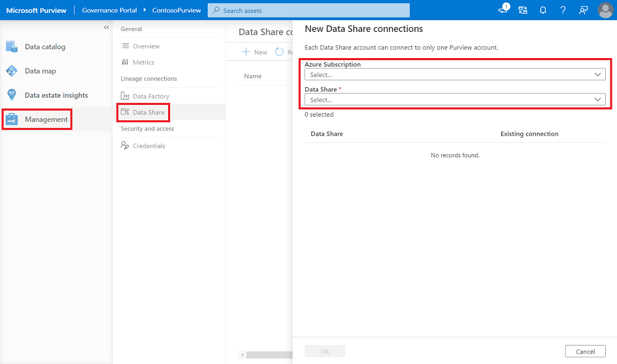Click the feedback person icon
Viewport: 617px width, 364px height.
coord(583,10)
